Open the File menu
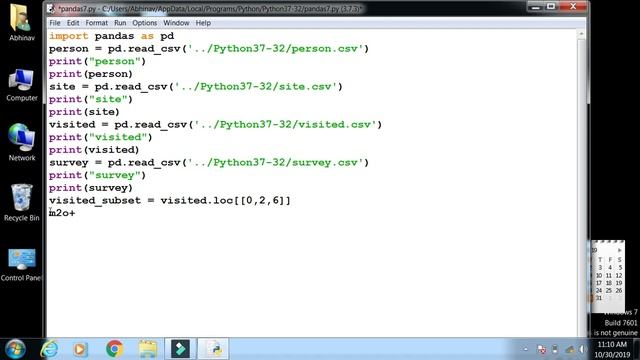640x360 pixels. pos(55,23)
